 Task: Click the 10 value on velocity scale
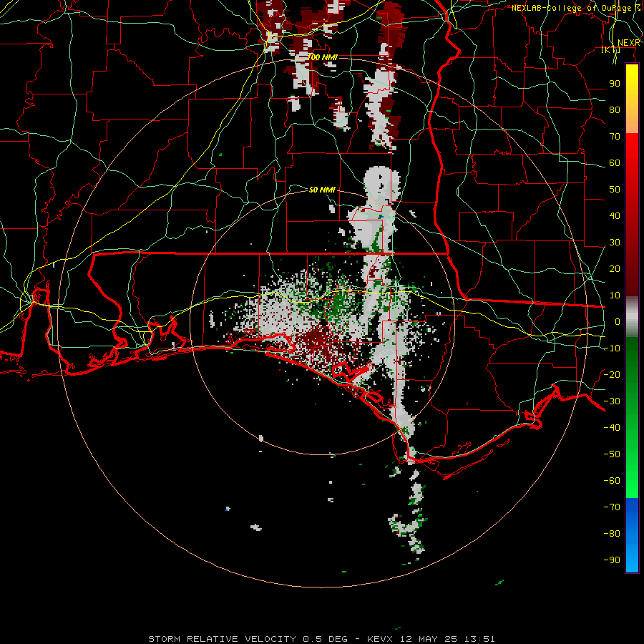click(x=615, y=296)
